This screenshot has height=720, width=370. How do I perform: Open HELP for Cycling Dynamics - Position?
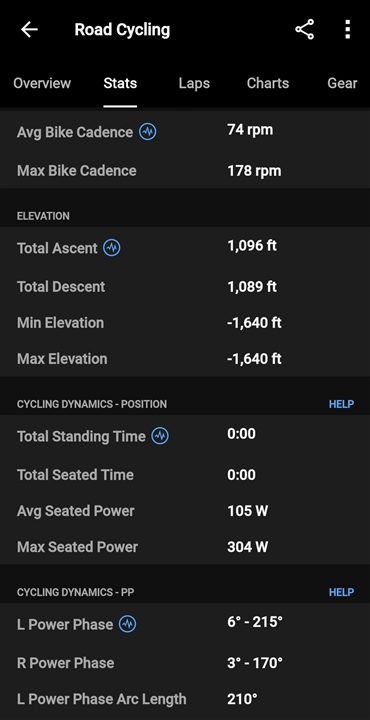click(342, 404)
